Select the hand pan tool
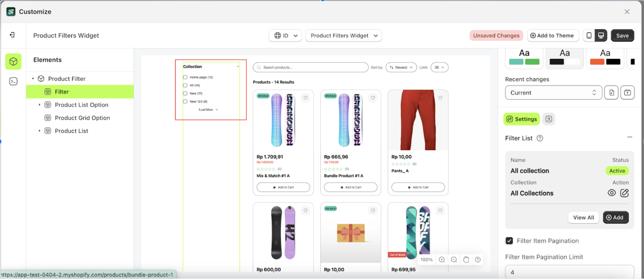644x279 pixels. coord(466,260)
